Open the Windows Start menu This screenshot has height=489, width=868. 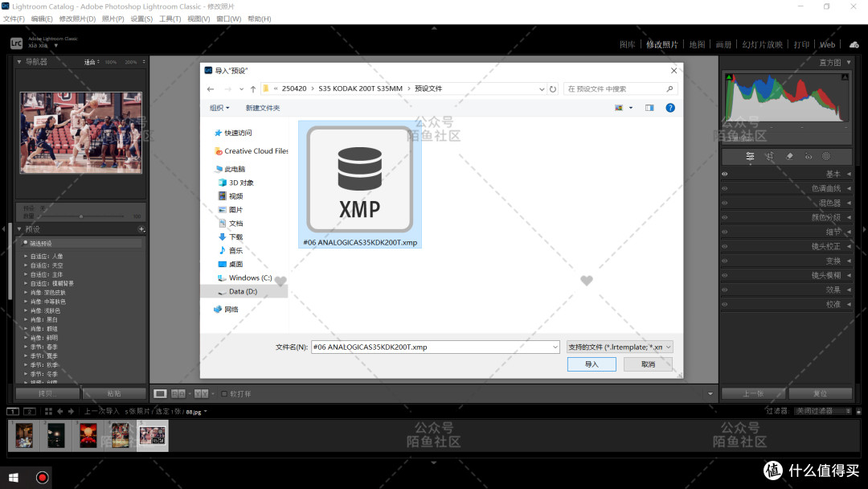click(x=14, y=478)
